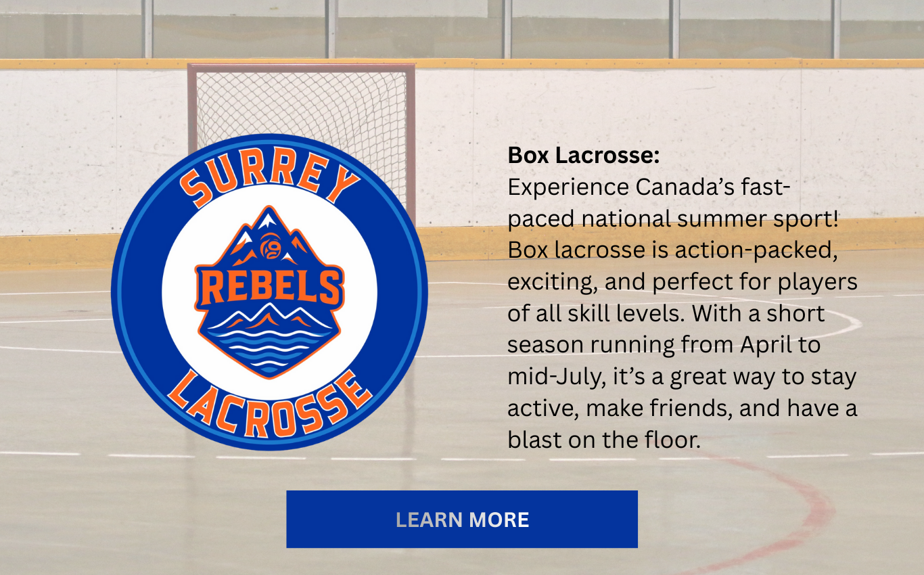Click the "blast on the floor." closing line
The width and height of the screenshot is (924, 575).
pyautogui.click(x=603, y=440)
